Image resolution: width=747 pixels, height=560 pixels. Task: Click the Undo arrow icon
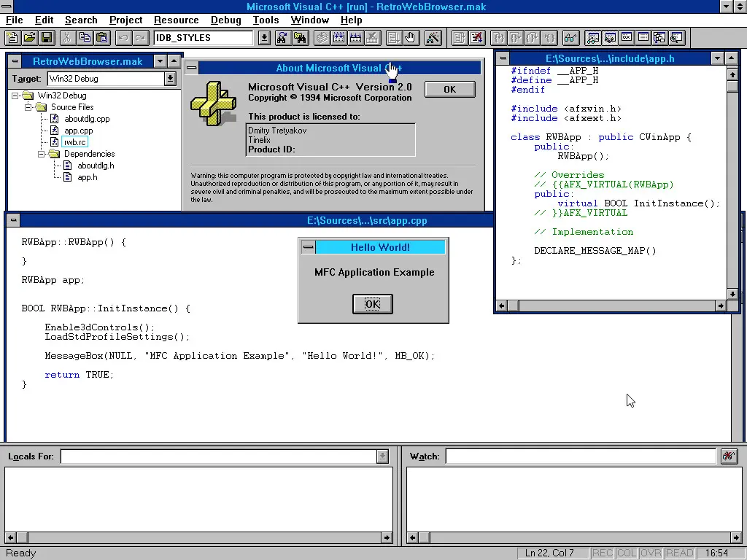[x=123, y=38]
